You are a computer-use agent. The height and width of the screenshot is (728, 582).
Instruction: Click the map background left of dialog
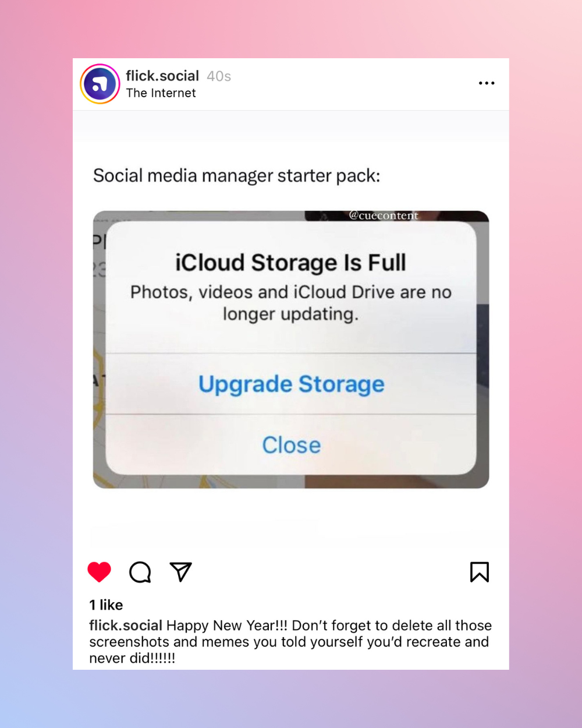100,349
